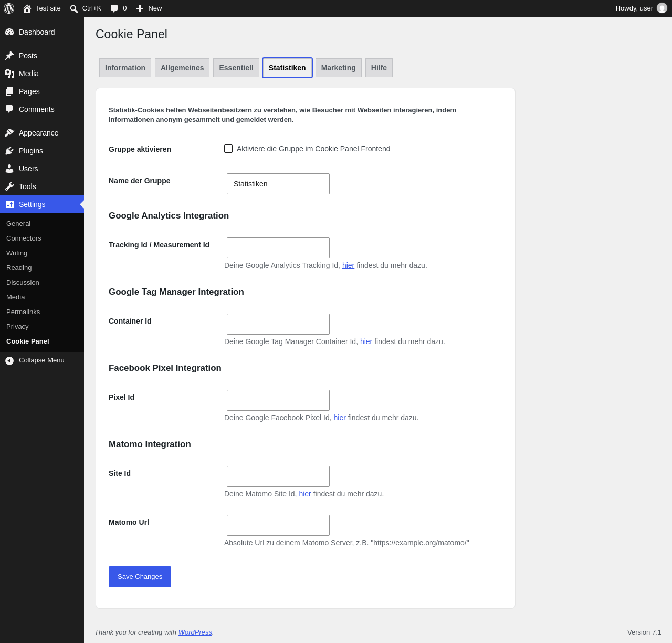Viewport: 672px width, 643px height.
Task: Click the New label in admin bar
Action: tap(155, 8)
